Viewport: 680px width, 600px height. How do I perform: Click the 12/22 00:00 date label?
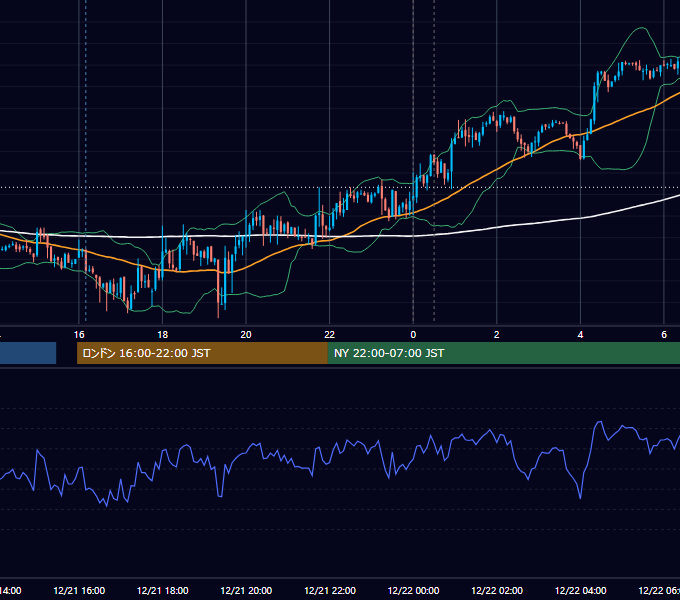413,590
